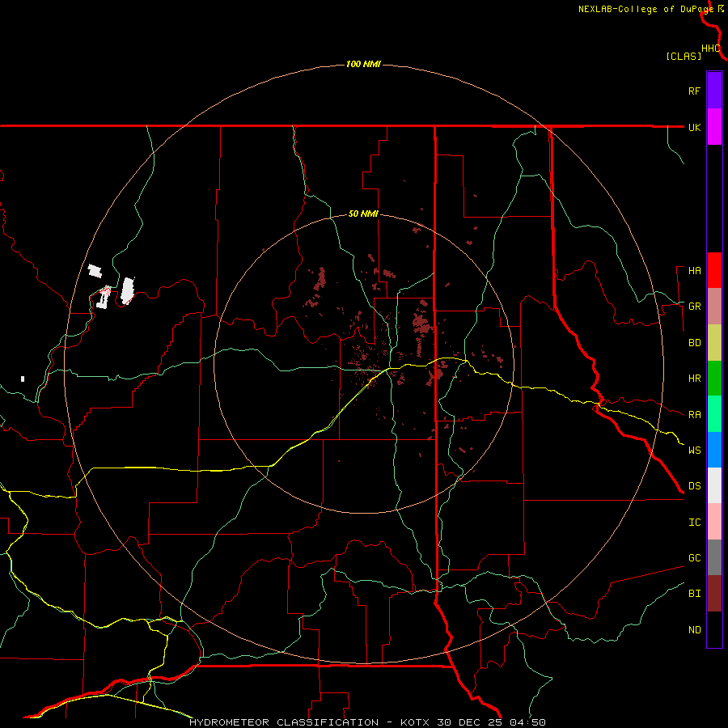728x728 pixels.
Task: Click the ND legend label
Action: 694,630
